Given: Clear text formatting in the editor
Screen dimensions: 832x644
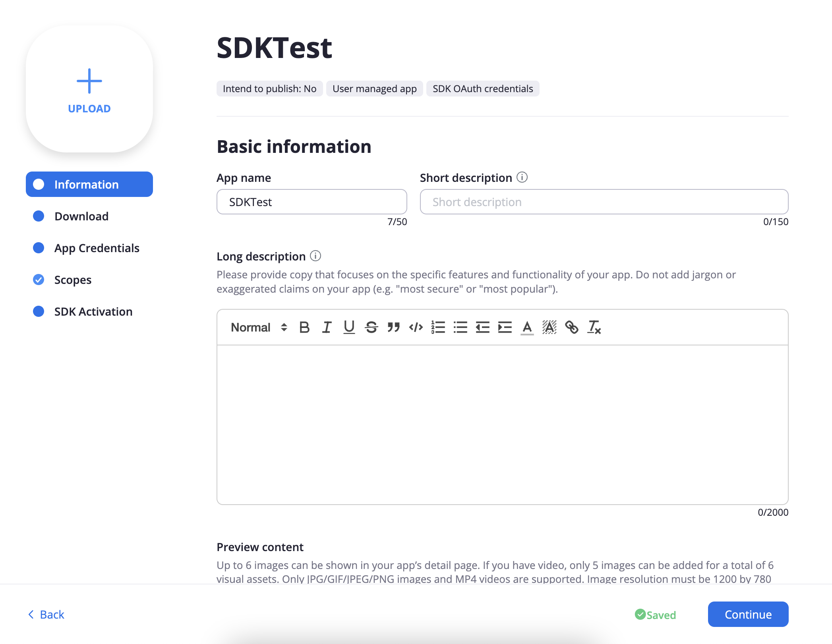Looking at the screenshot, I should [x=594, y=327].
